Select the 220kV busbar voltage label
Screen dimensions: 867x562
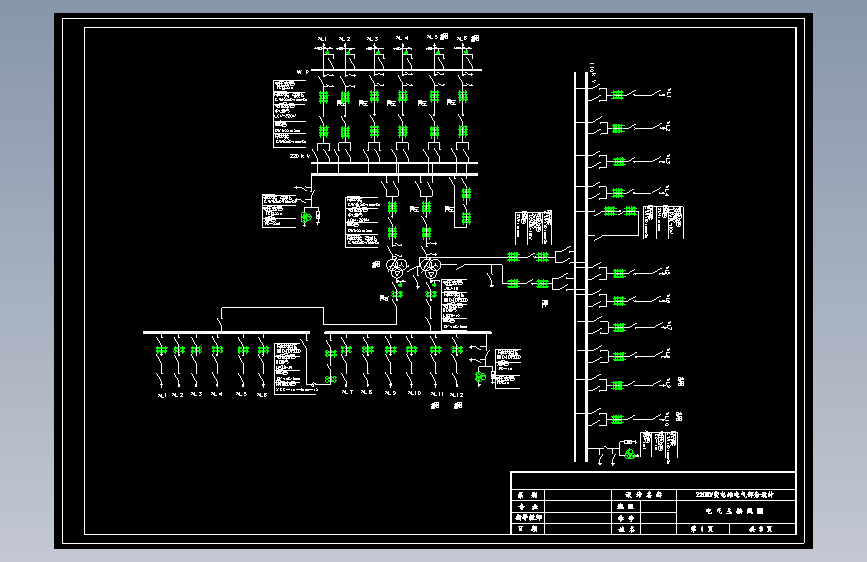point(300,156)
